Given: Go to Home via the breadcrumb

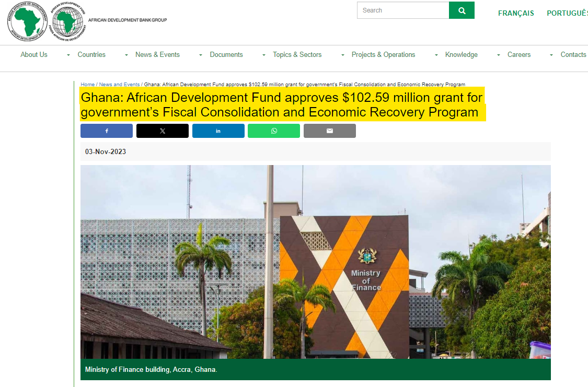Looking at the screenshot, I should [87, 85].
